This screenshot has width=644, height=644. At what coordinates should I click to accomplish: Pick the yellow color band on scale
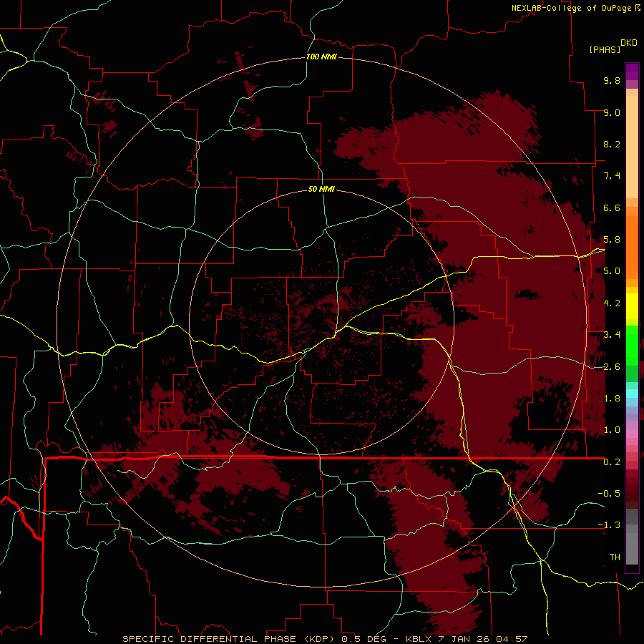coord(632,306)
